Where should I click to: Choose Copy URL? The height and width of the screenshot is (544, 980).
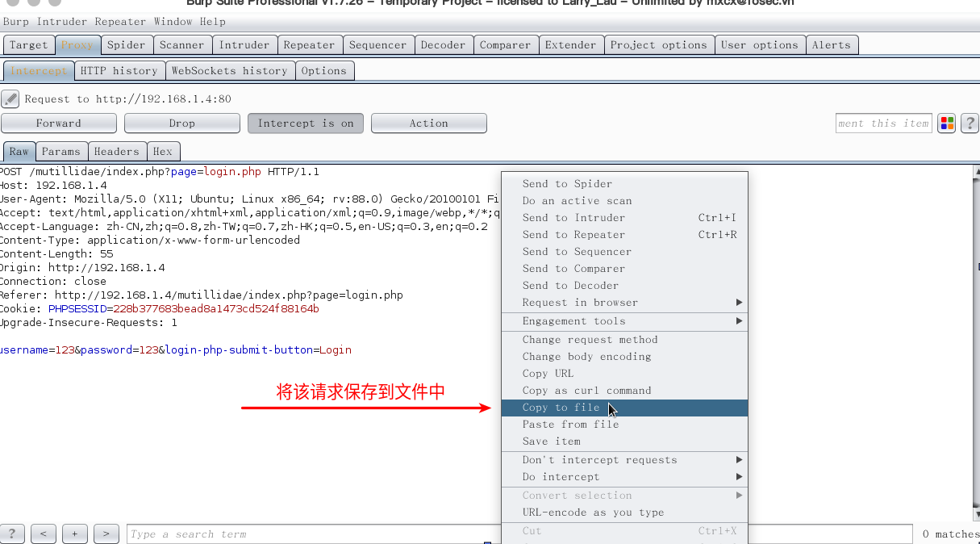624,374
